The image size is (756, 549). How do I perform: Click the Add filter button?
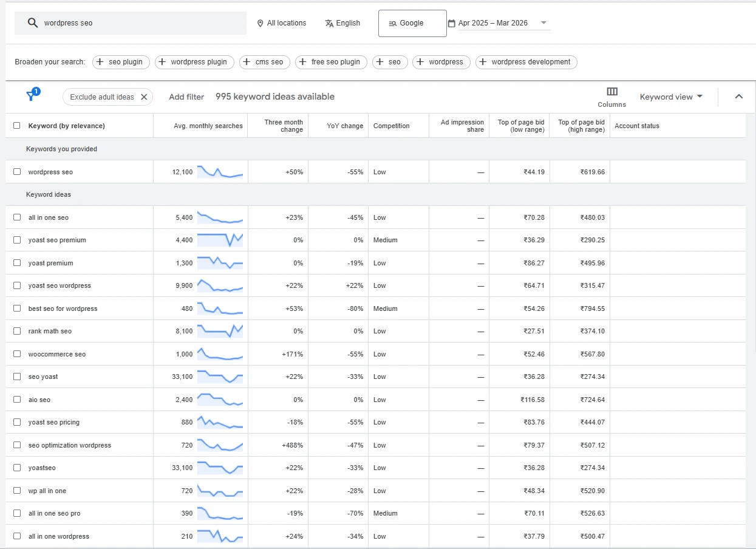click(186, 97)
